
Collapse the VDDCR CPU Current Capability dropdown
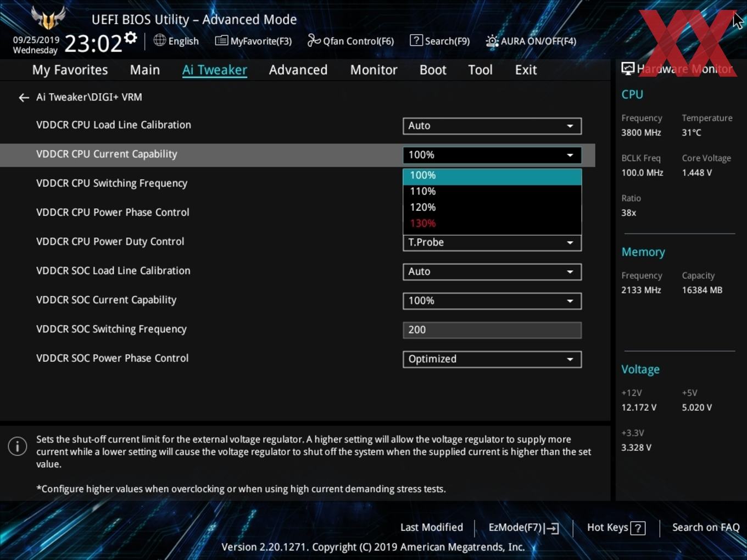pyautogui.click(x=492, y=155)
